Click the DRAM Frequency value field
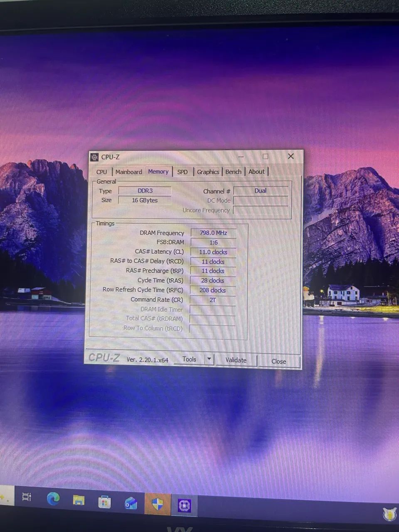The height and width of the screenshot is (532, 399). pos(213,233)
